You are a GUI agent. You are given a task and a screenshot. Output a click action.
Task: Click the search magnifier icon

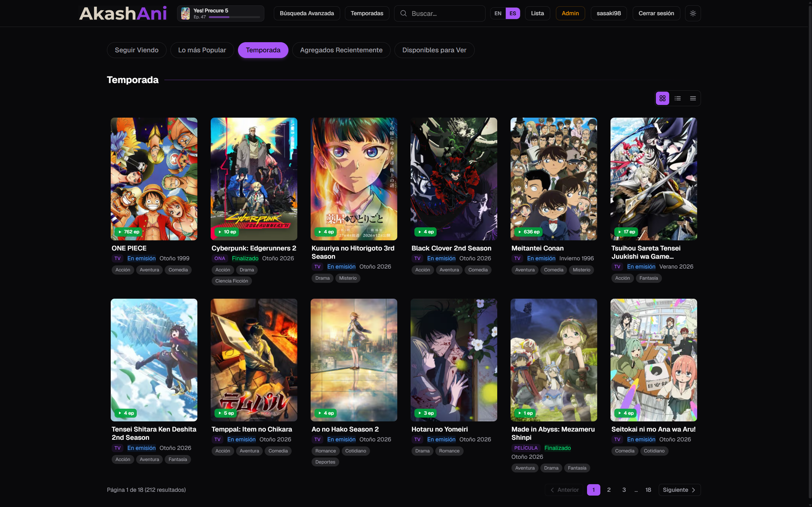tap(403, 13)
